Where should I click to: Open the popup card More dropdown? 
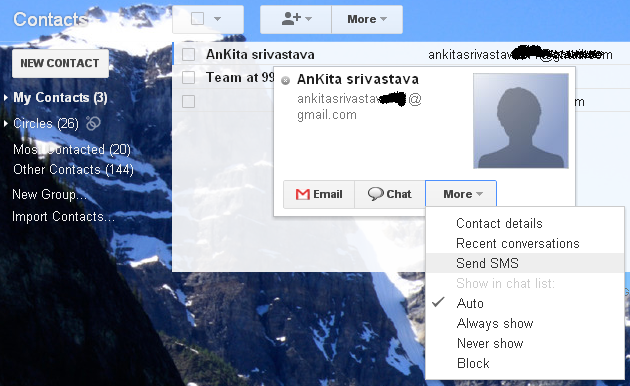coord(461,194)
